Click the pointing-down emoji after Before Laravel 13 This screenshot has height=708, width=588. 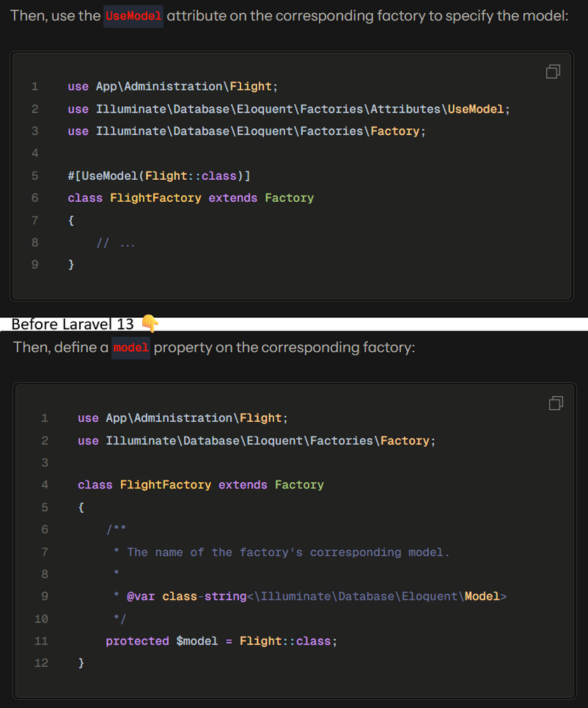[x=150, y=324]
